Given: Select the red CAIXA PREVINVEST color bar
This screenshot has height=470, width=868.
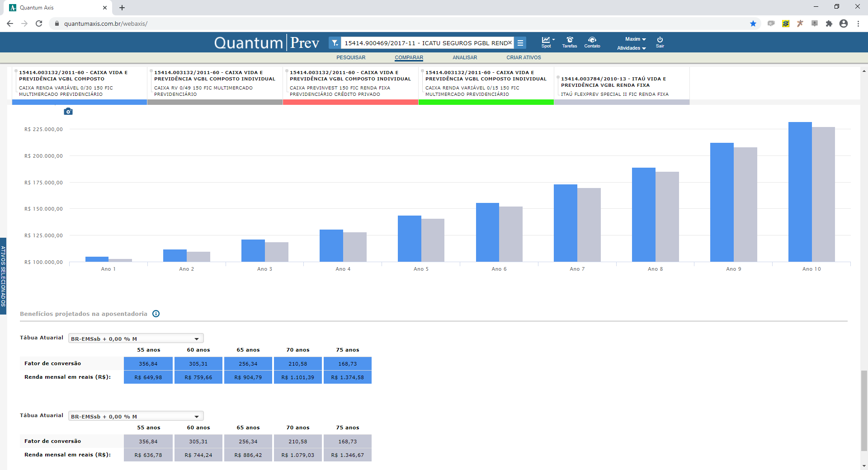Looking at the screenshot, I should coord(350,102).
